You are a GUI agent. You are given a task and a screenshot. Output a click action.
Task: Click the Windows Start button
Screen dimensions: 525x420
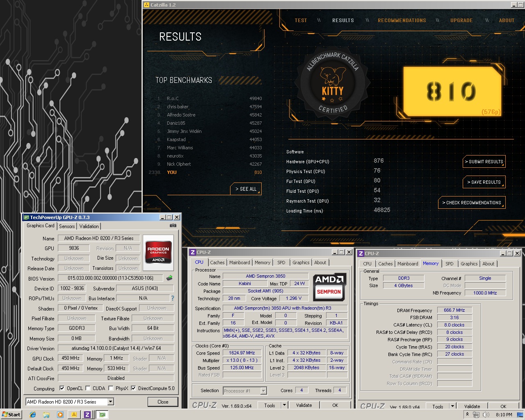click(x=11, y=415)
